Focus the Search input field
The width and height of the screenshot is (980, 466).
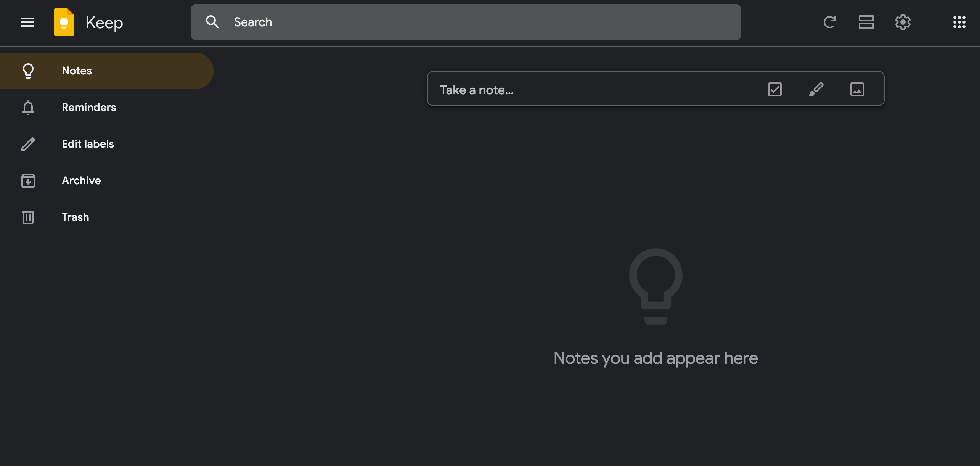pyautogui.click(x=466, y=22)
